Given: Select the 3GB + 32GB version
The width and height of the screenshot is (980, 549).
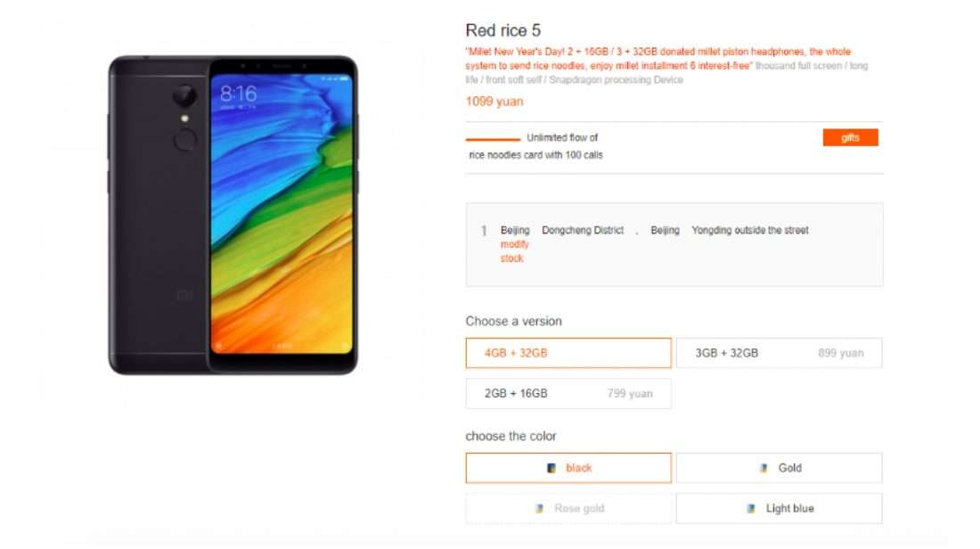Looking at the screenshot, I should 779,353.
